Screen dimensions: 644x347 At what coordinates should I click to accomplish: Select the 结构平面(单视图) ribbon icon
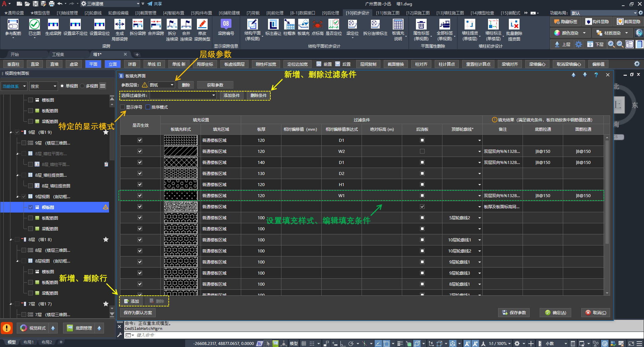(252, 25)
